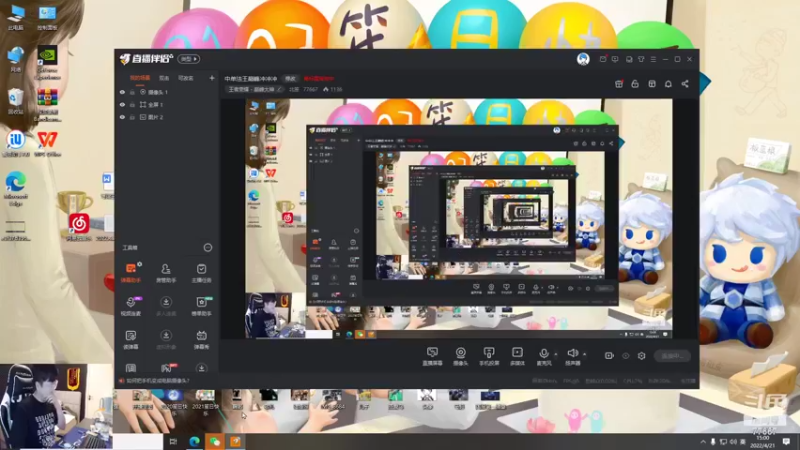The width and height of the screenshot is (800, 450).
Task: Click the 直播中 button at the bottom right
Action: [672, 356]
